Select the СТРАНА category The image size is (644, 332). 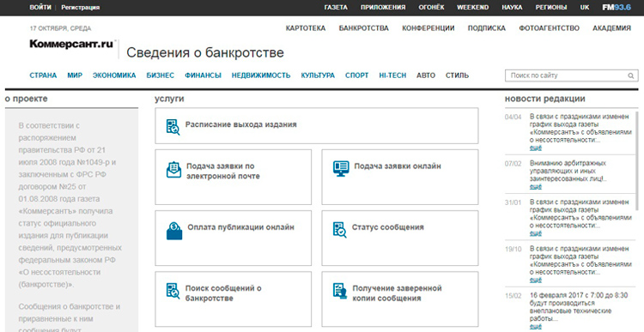(x=43, y=75)
